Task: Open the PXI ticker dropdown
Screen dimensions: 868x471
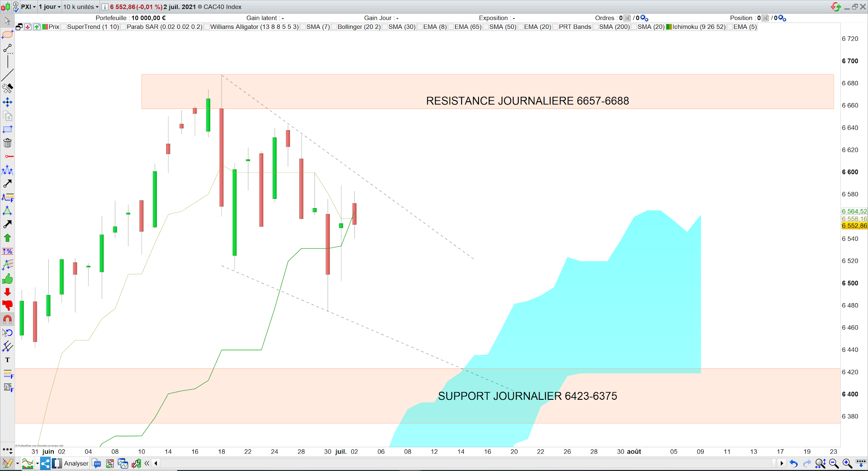Action: [x=28, y=7]
